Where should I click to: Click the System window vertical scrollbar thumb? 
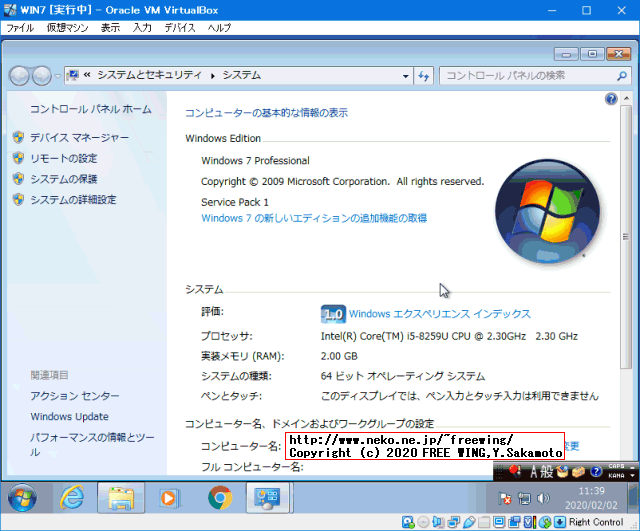626,237
